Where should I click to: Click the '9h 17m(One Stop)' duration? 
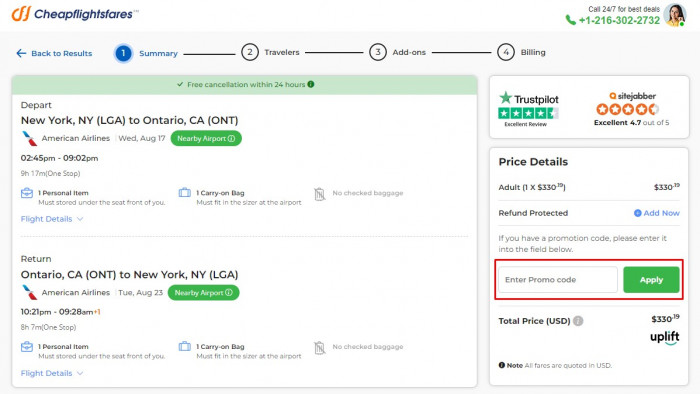(x=50, y=174)
